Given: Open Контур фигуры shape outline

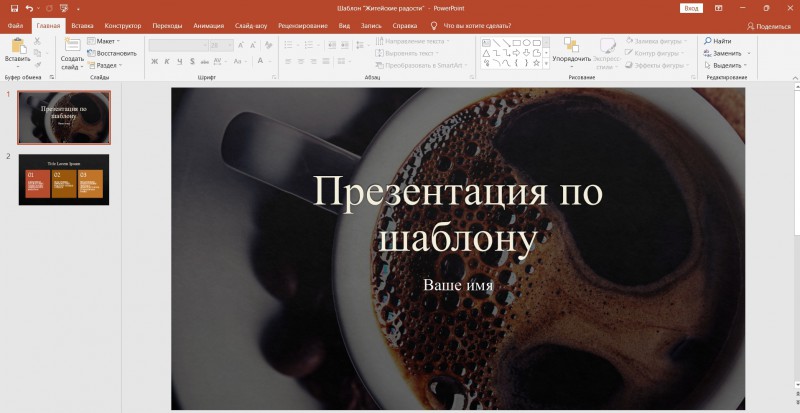Looking at the screenshot, I should pos(655,53).
